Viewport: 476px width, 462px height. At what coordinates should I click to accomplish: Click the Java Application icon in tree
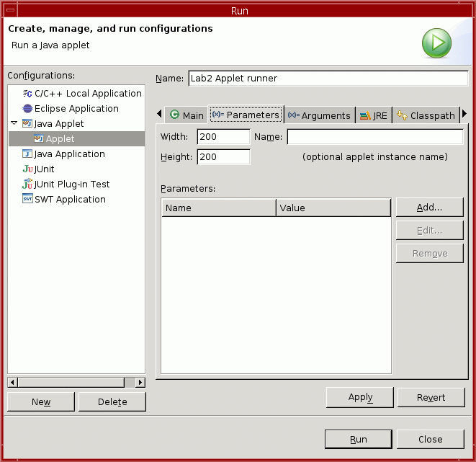pyautogui.click(x=27, y=154)
